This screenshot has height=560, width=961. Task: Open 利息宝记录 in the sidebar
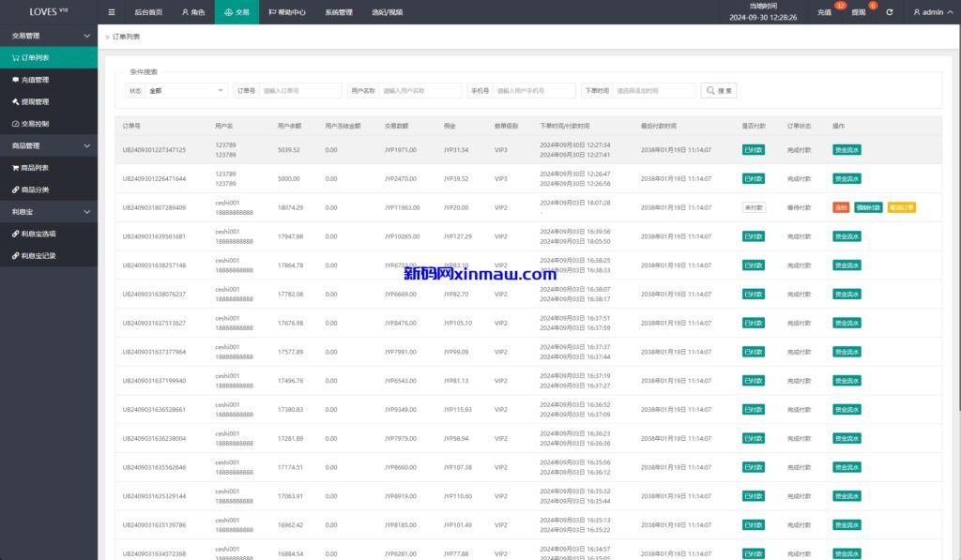tap(38, 255)
